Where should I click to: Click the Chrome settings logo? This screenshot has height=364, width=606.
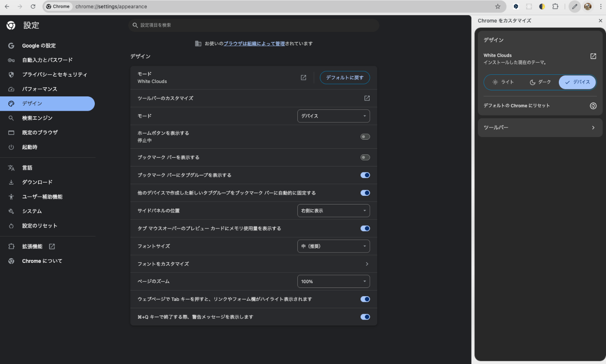pos(11,26)
